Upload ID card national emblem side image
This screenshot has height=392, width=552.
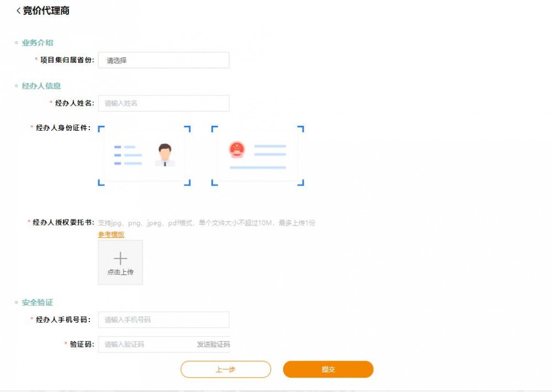[x=257, y=155]
